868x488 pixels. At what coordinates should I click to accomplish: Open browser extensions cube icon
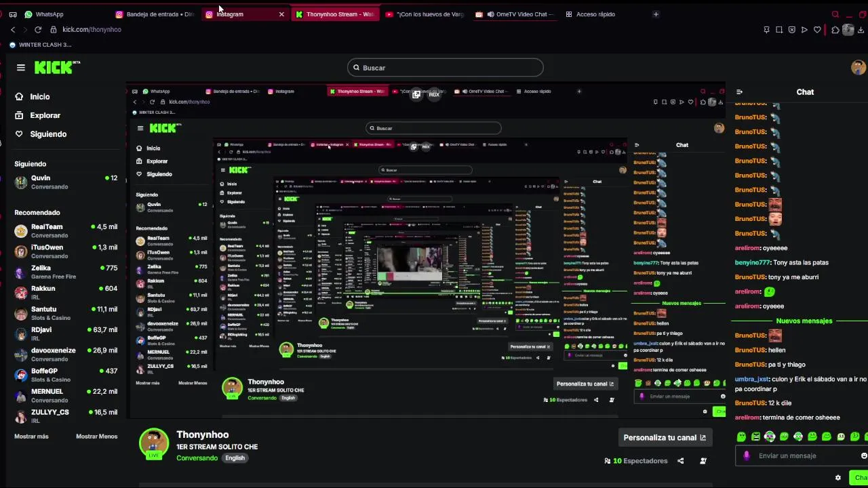click(835, 30)
